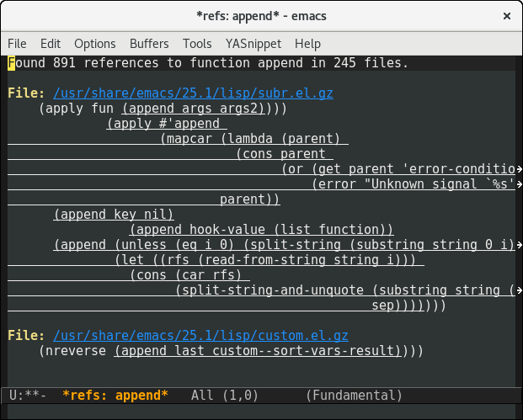Jump to the (append key nil) reference
This screenshot has height=420, width=523.
[114, 215]
